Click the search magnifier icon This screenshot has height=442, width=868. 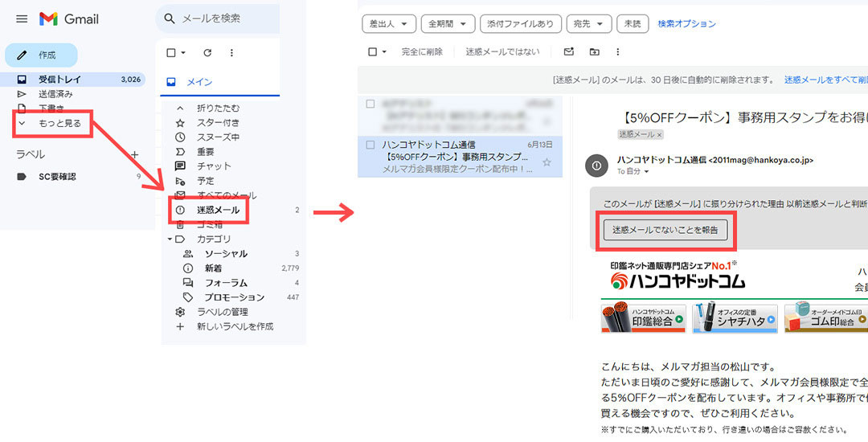coord(170,18)
